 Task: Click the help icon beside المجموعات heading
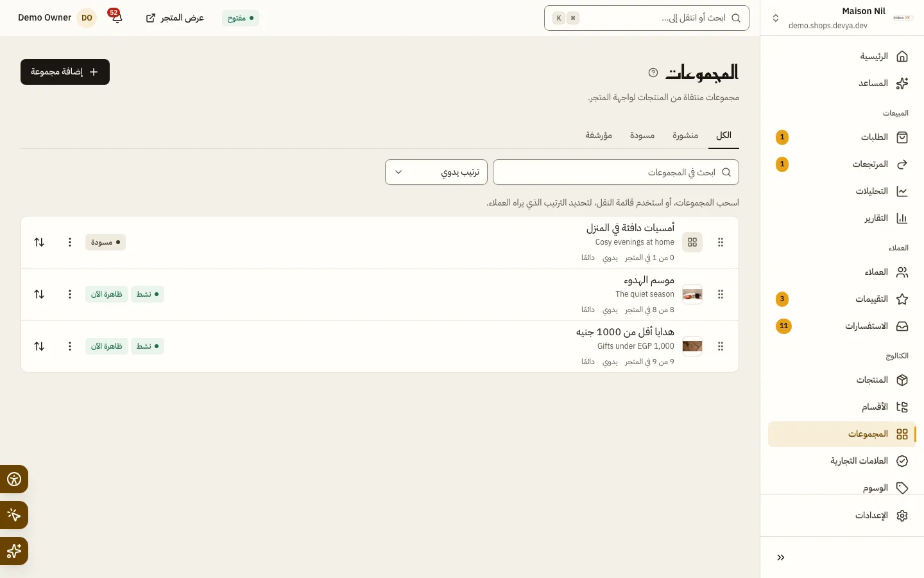653,73
